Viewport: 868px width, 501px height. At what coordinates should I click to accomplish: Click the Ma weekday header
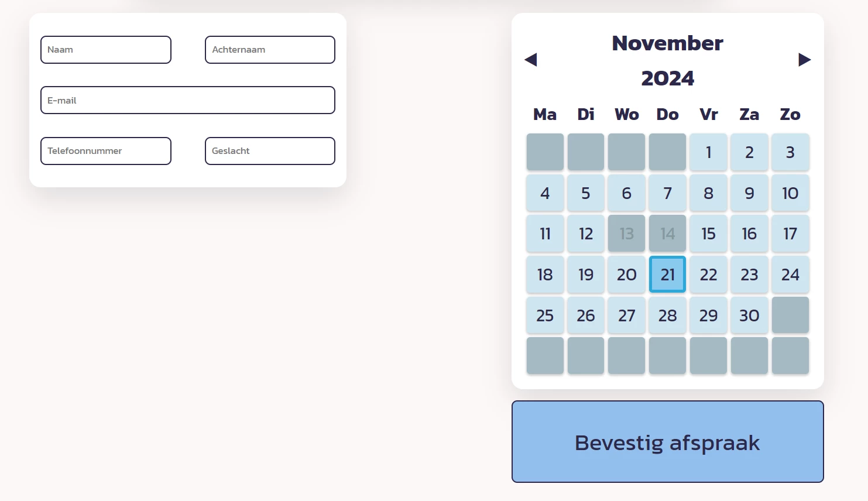(x=544, y=115)
